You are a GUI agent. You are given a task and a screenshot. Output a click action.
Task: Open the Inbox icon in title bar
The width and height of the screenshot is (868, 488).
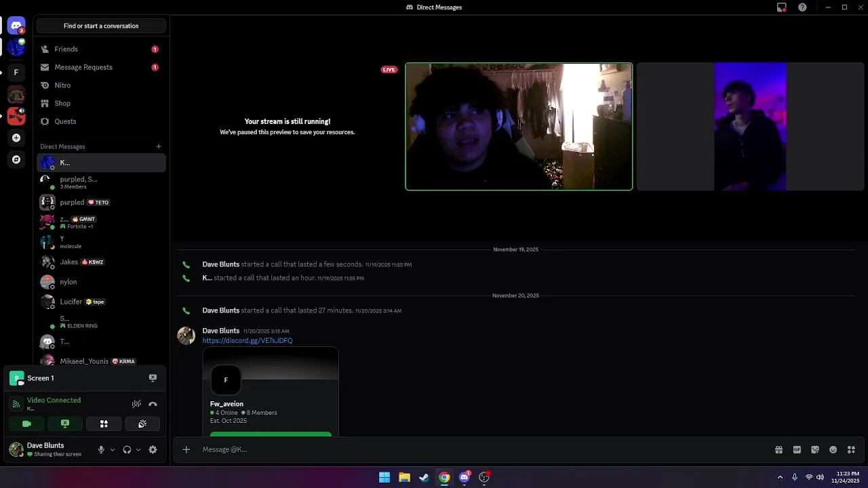coord(782,7)
